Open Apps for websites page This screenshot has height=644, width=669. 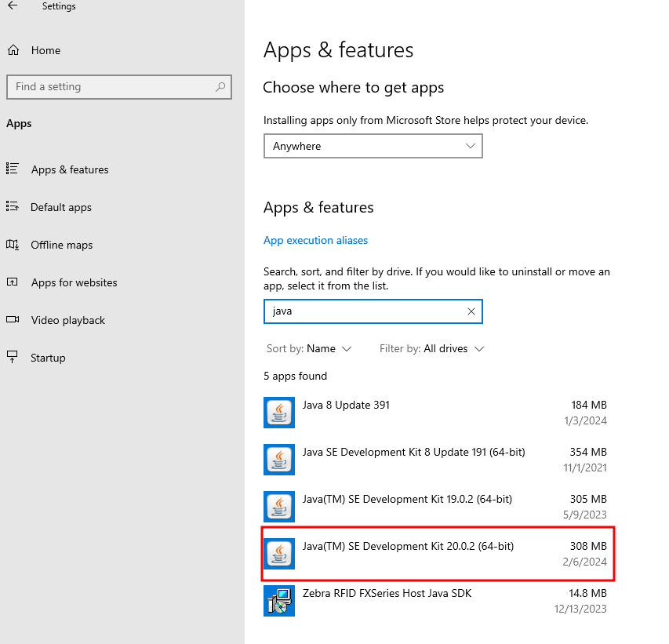tap(74, 282)
